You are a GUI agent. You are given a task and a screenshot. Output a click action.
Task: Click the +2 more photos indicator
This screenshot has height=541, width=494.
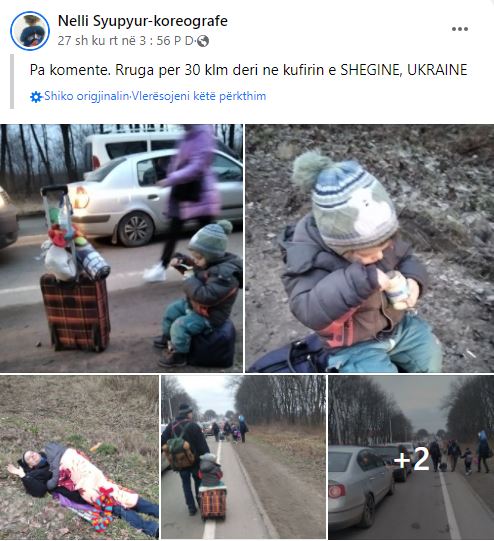tap(411, 459)
